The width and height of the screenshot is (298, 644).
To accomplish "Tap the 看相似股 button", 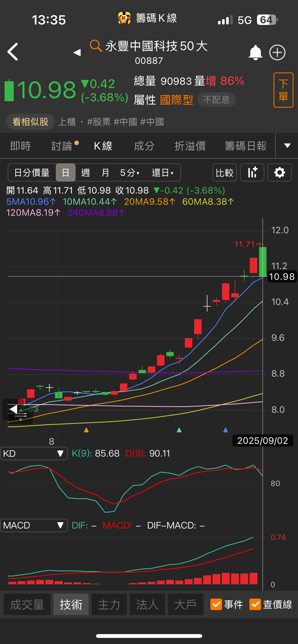I will point(30,122).
